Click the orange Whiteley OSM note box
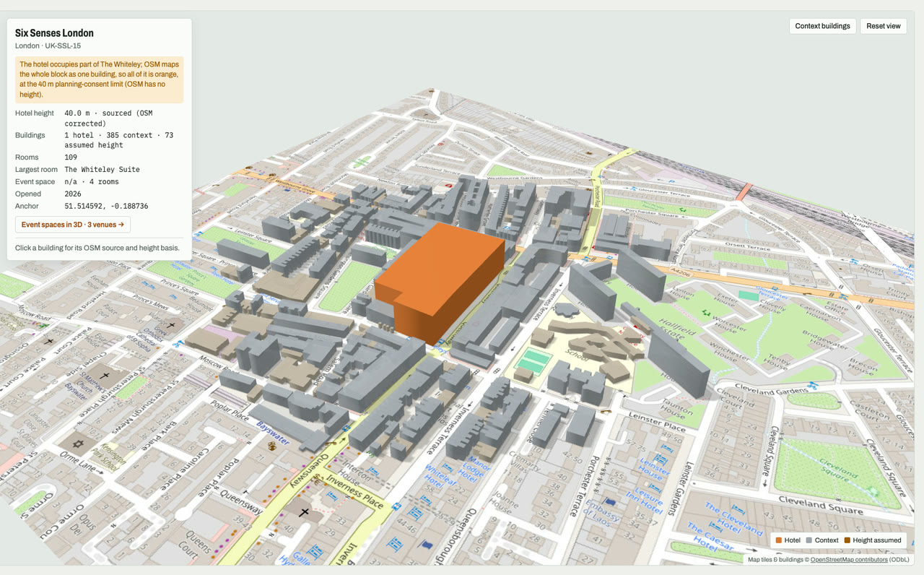The height and width of the screenshot is (575, 924). pyautogui.click(x=99, y=79)
